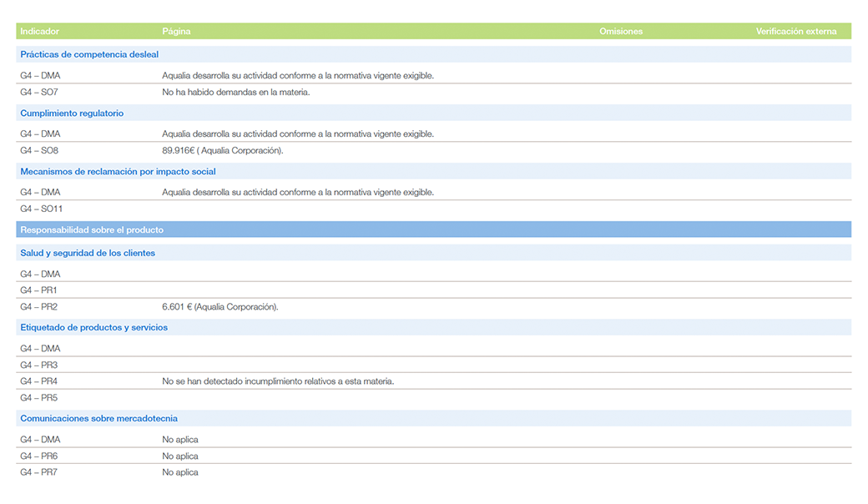This screenshot has width=868, height=504.
Task: Click Etiquetado de productos y servicios heading
Action: click(93, 328)
